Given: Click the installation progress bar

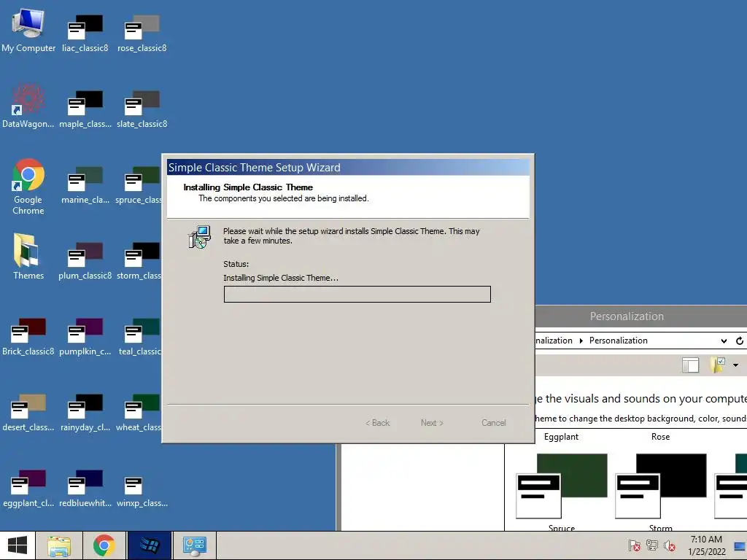Looking at the screenshot, I should coord(357,295).
